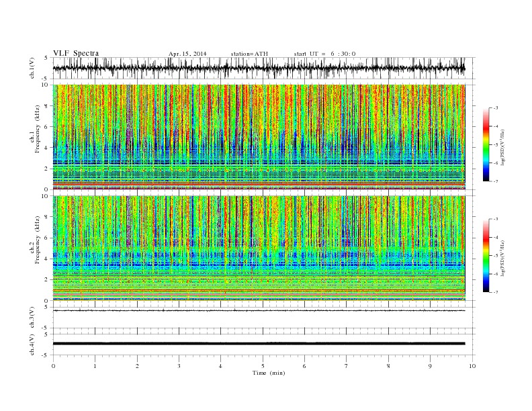The width and height of the screenshot is (532, 411).
Task: Click the "station=ATH" header label
Action: [249, 54]
